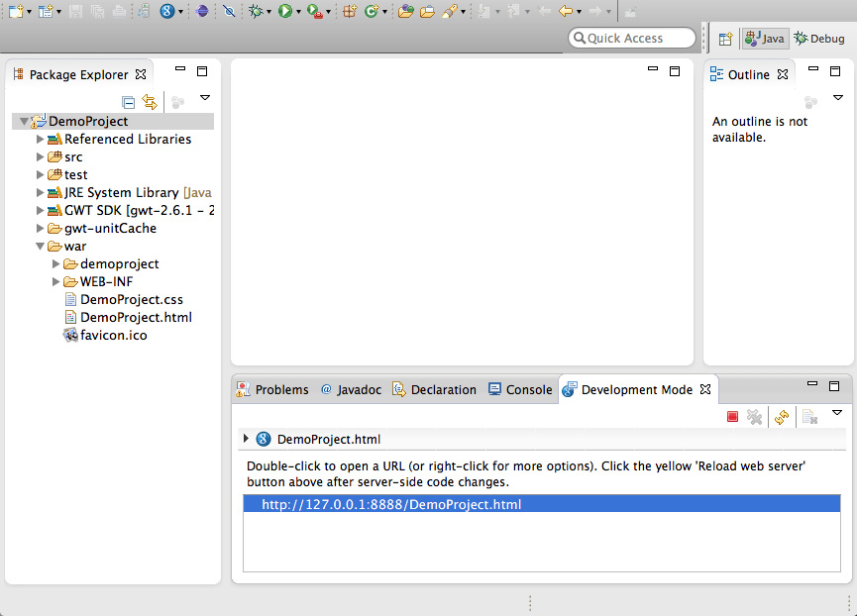857x616 pixels.
Task: Select DemoProject.html file in Package Explorer
Action: 129,318
